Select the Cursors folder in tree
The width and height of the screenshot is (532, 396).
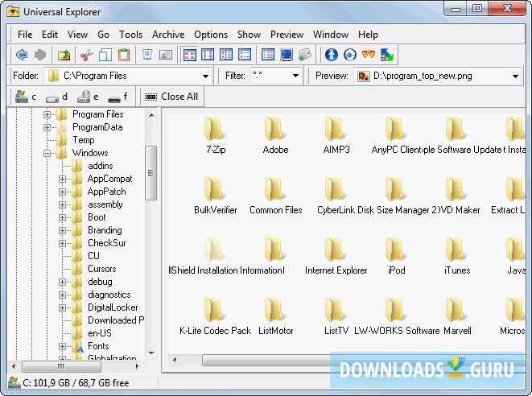pyautogui.click(x=101, y=268)
